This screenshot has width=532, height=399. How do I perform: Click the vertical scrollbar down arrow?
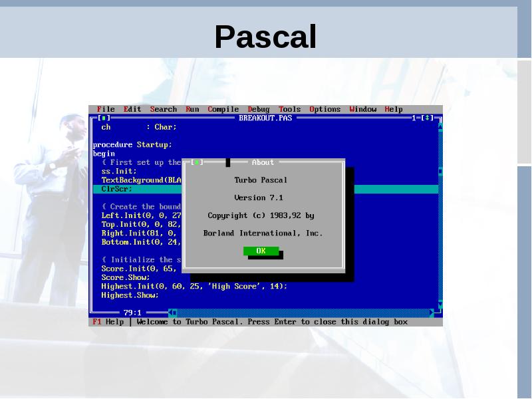440,305
